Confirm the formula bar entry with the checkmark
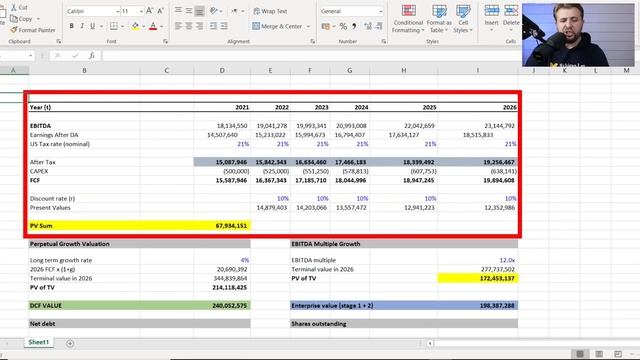 click(x=75, y=56)
